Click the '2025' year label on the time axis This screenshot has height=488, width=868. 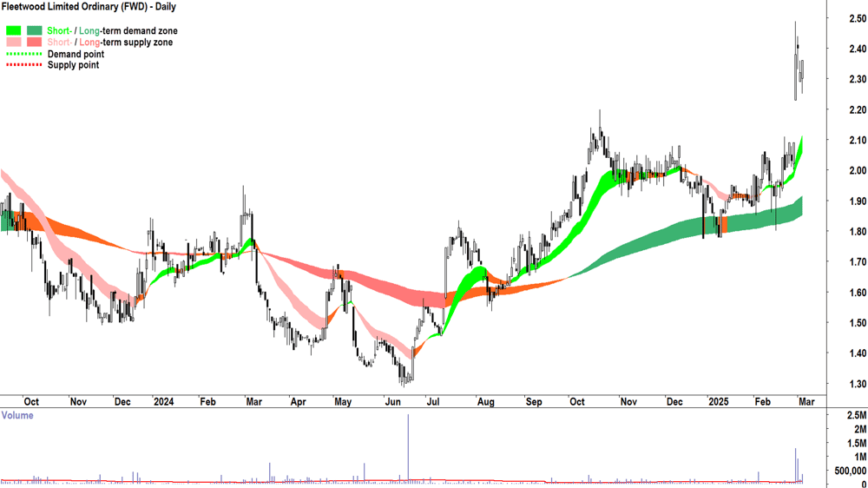[x=719, y=401]
